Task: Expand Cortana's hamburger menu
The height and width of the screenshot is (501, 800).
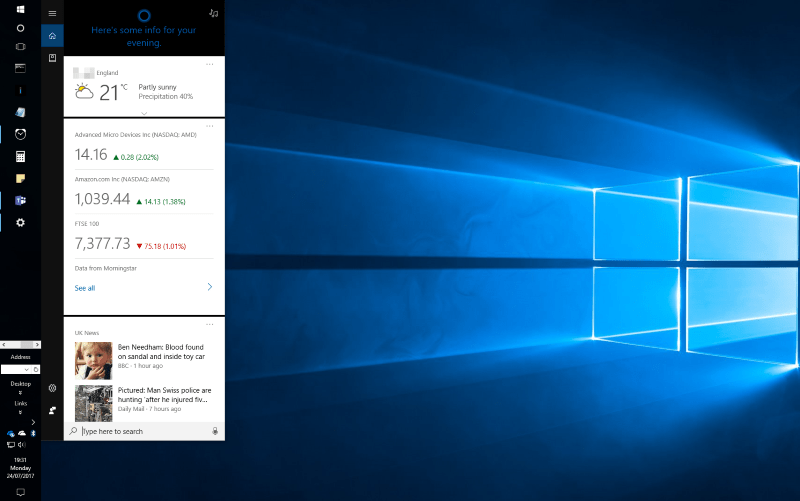Action: [52, 13]
